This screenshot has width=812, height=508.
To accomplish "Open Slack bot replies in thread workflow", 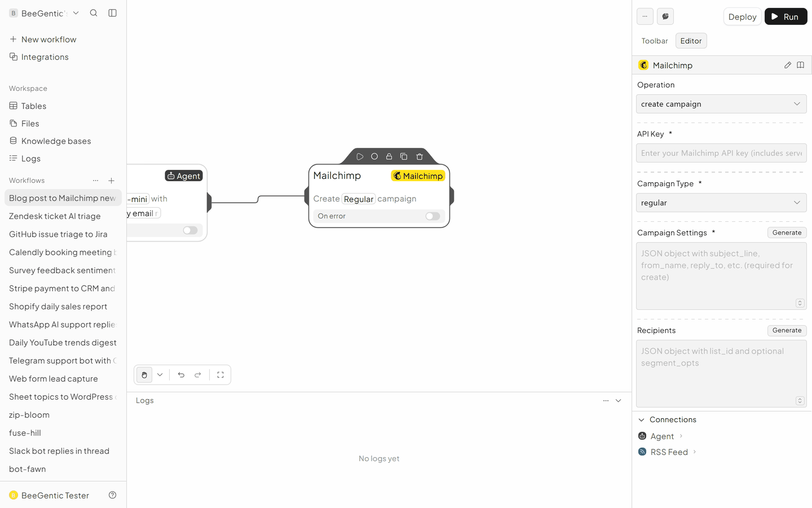I will (x=63, y=451).
